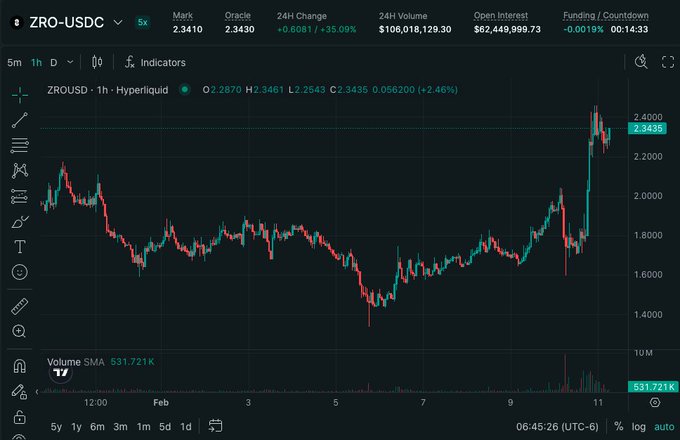Viewport: 680px width, 440px height.
Task: Open the timeframe interval dropdown arrow
Action: point(68,62)
